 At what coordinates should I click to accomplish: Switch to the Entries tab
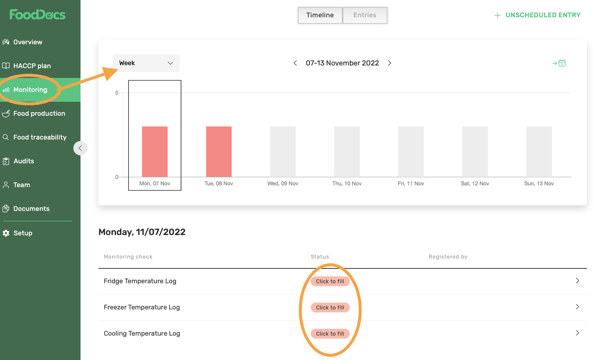[365, 15]
